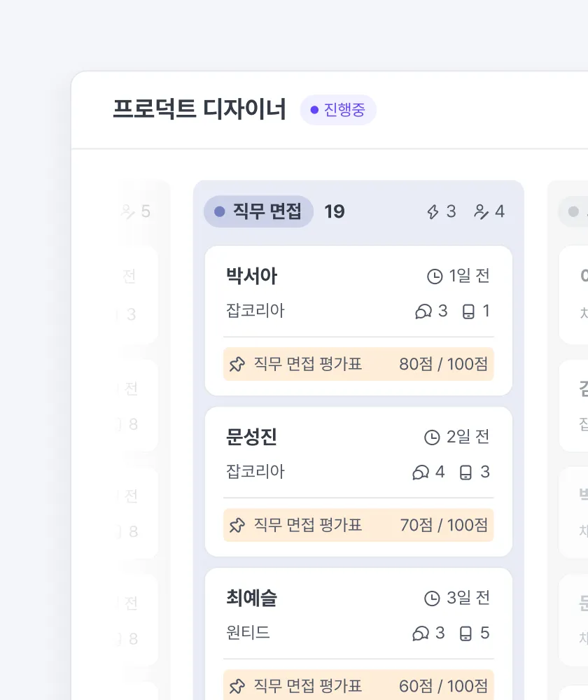Open 박서아's 직무 면접 평가표 with 80점
Viewport: 588px width, 700px height.
point(358,364)
